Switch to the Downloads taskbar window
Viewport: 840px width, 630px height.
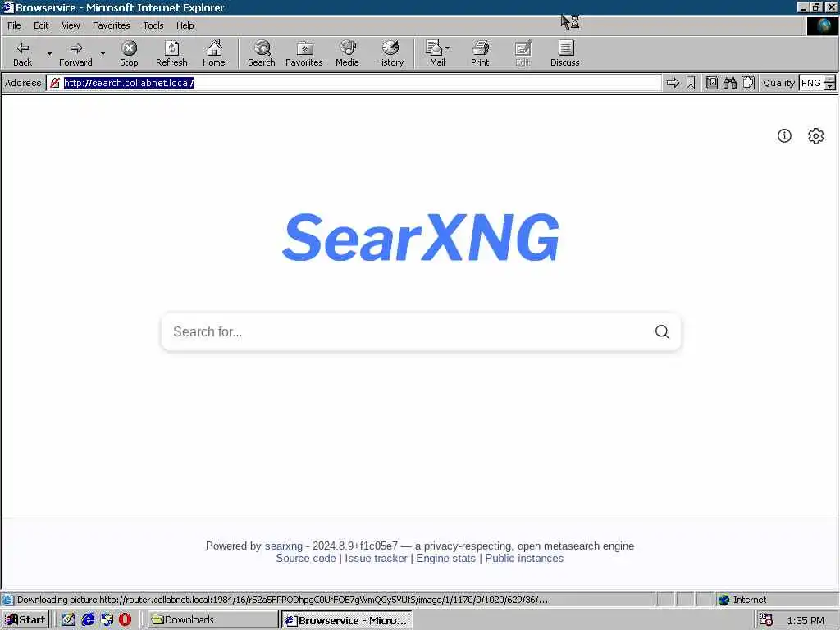point(212,620)
